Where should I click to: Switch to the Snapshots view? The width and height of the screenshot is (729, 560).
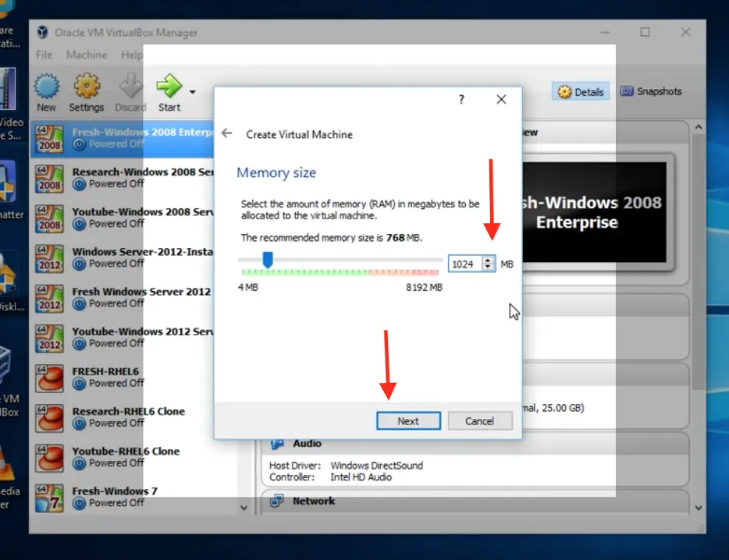point(651,91)
